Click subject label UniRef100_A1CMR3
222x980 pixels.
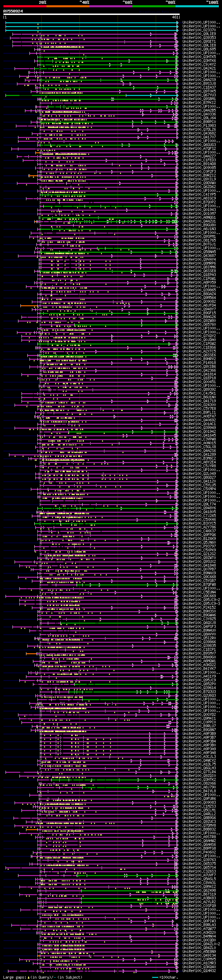pos(199,963)
